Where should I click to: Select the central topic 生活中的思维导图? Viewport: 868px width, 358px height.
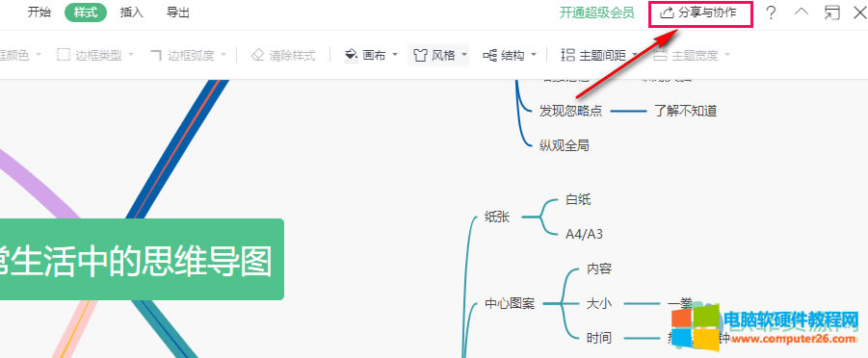(142, 259)
